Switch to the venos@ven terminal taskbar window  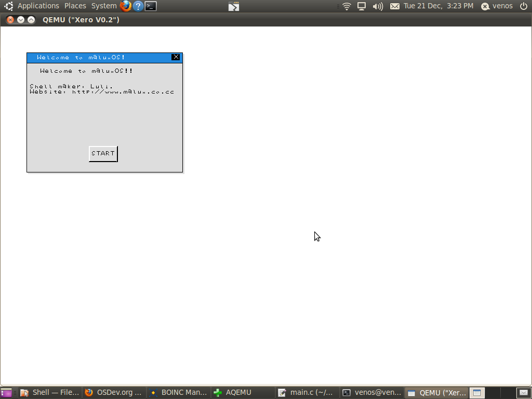[x=372, y=393]
